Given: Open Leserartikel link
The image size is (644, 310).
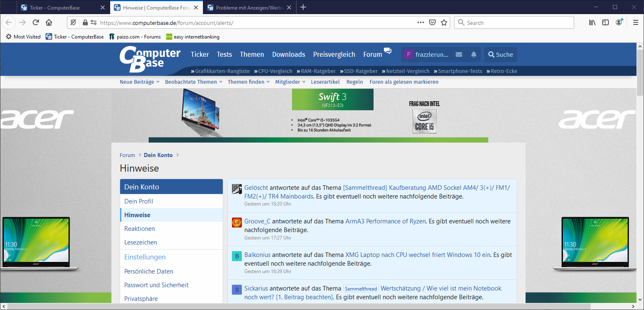Looking at the screenshot, I should click(325, 82).
